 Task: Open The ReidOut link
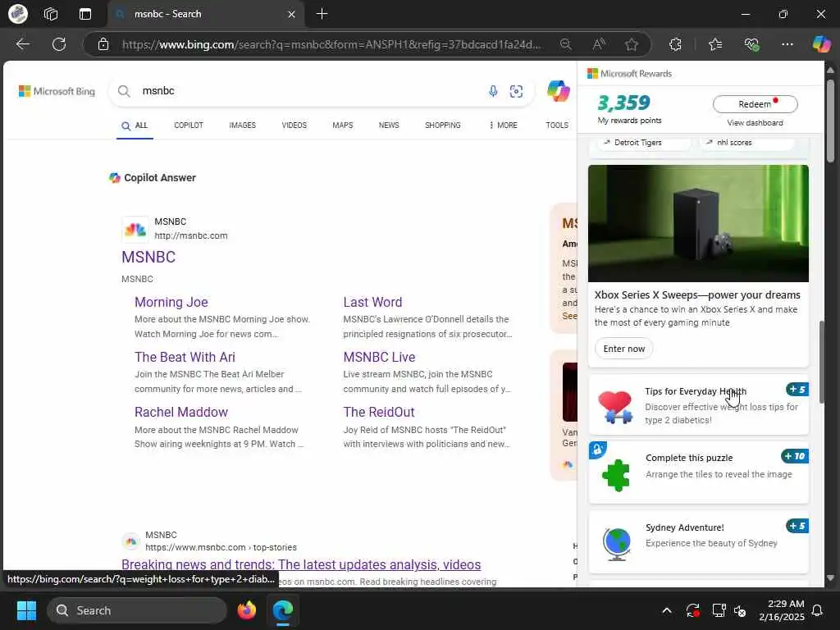(379, 413)
